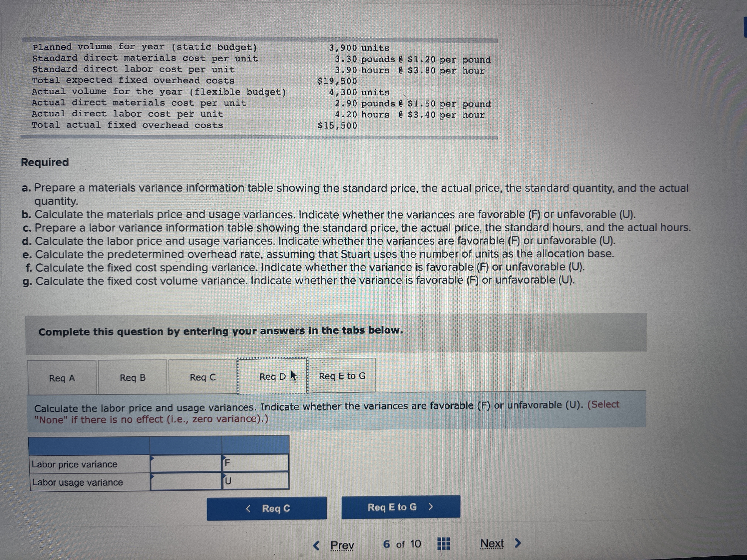Open the question grid navigator icon

pyautogui.click(x=444, y=544)
